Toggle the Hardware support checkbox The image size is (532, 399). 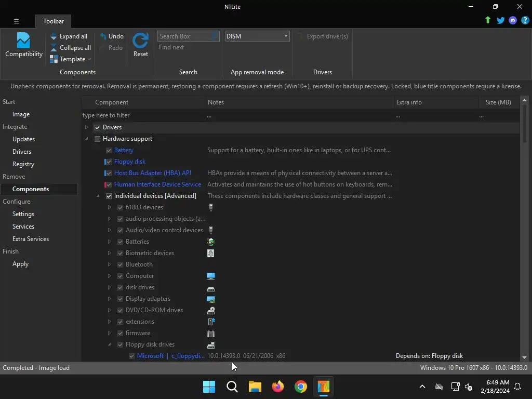pos(97,139)
